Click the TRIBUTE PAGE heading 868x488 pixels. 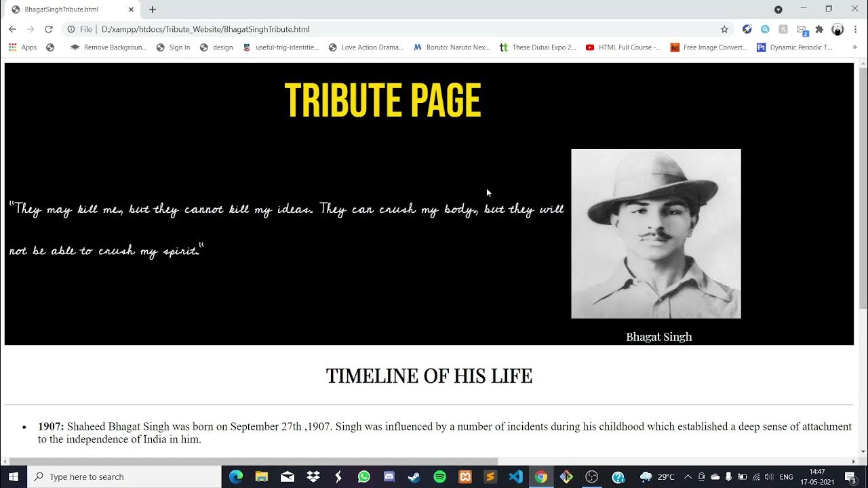point(382,101)
